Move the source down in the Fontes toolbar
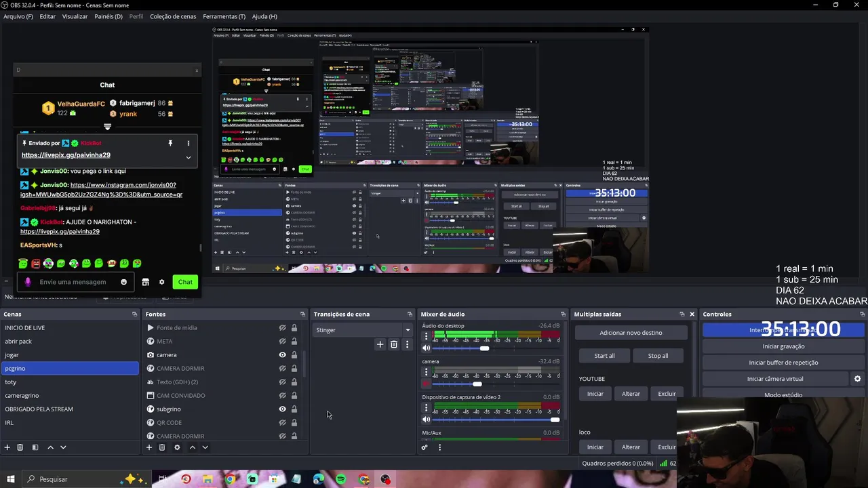The height and width of the screenshot is (488, 868). click(x=205, y=447)
